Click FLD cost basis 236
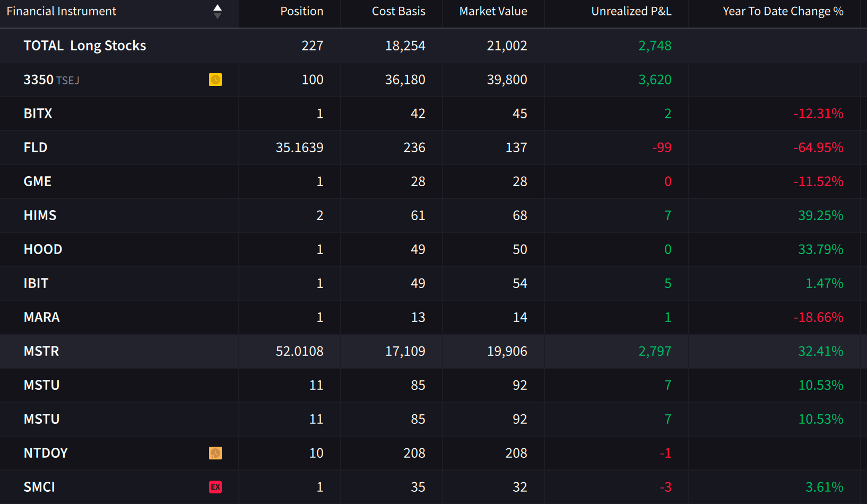 coord(414,147)
